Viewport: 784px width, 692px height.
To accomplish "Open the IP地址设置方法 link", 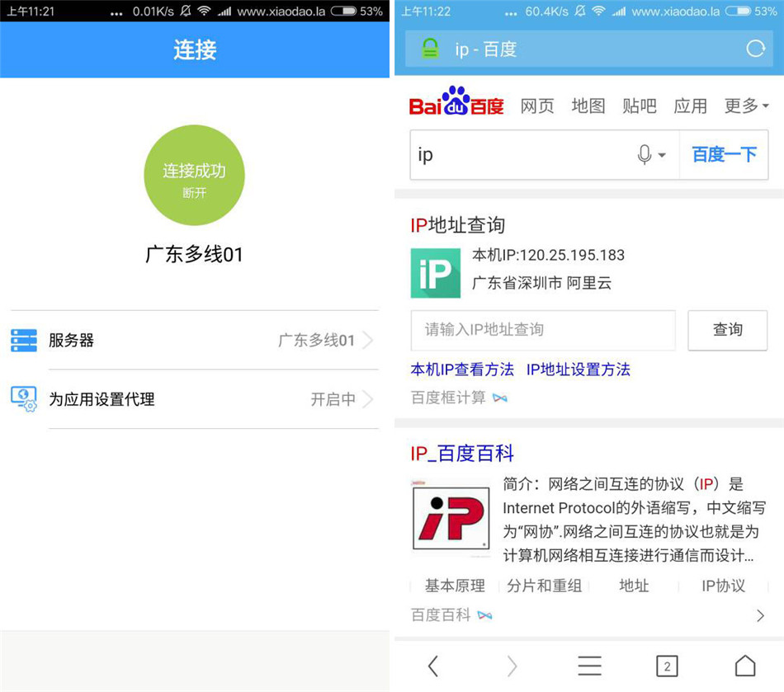I will click(578, 370).
